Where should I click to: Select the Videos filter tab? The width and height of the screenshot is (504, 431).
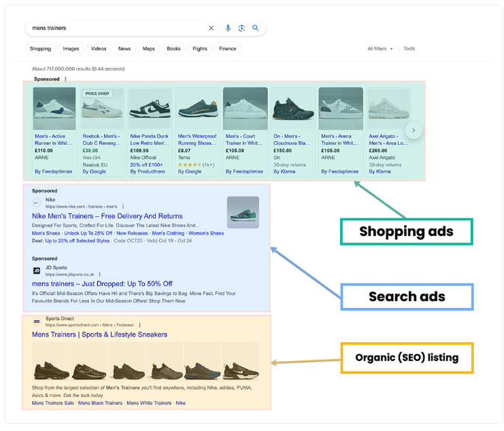click(x=99, y=49)
